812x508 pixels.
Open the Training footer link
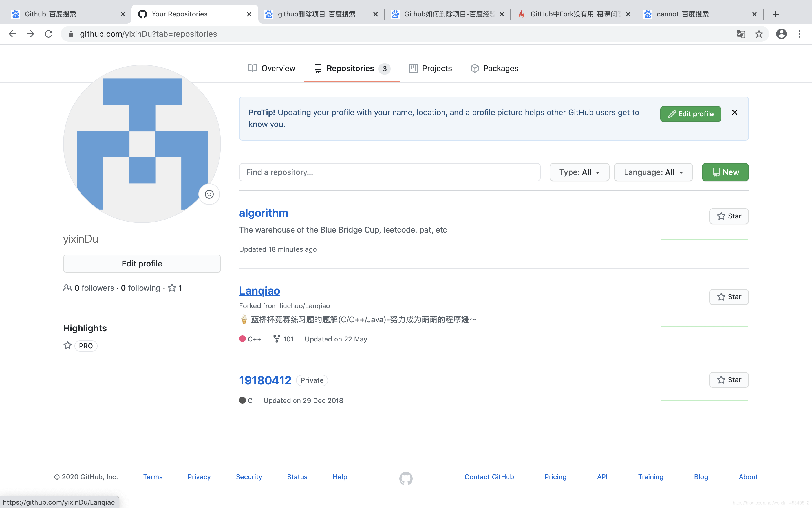tap(651, 477)
